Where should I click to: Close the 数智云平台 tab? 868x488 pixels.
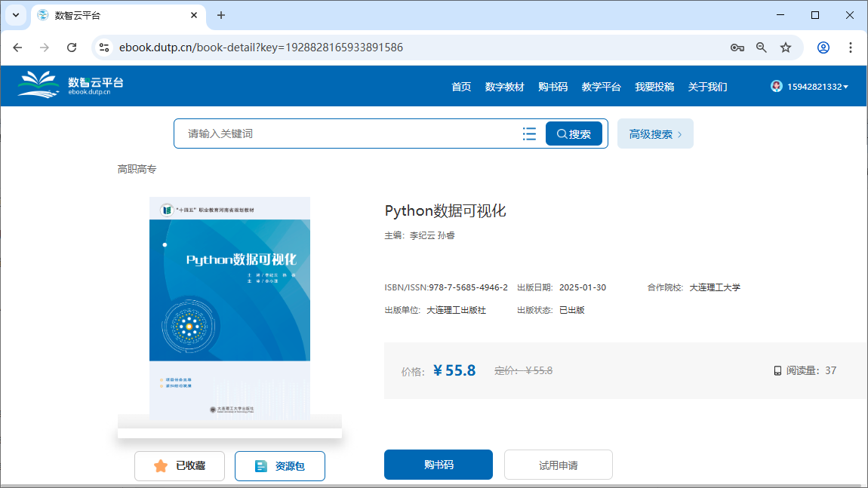194,16
